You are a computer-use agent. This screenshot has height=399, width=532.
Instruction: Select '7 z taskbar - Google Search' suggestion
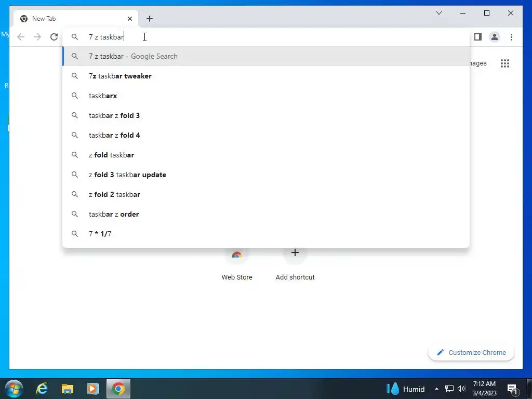[266, 56]
